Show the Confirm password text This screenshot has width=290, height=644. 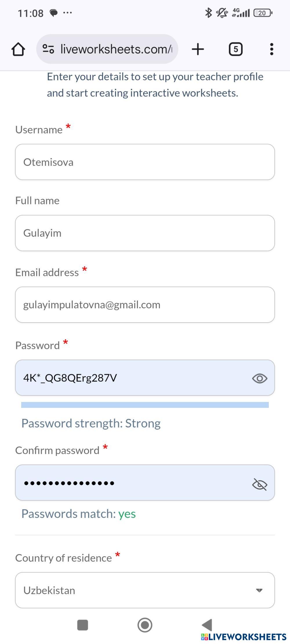click(x=260, y=484)
